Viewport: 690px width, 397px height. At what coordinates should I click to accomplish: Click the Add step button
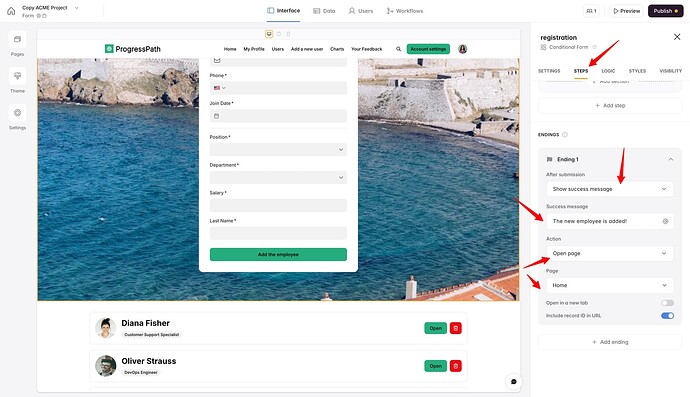pyautogui.click(x=610, y=106)
